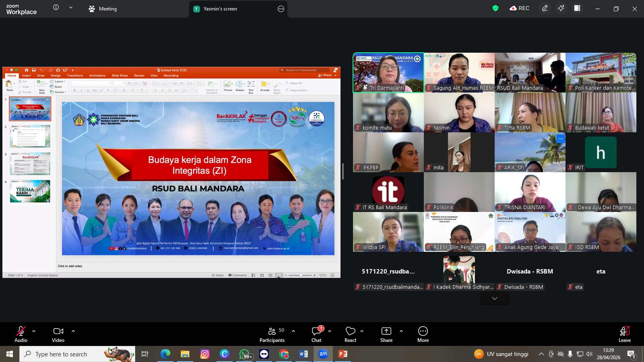This screenshot has width=644, height=362.
Task: Click the Leave meeting icon
Action: point(625,334)
